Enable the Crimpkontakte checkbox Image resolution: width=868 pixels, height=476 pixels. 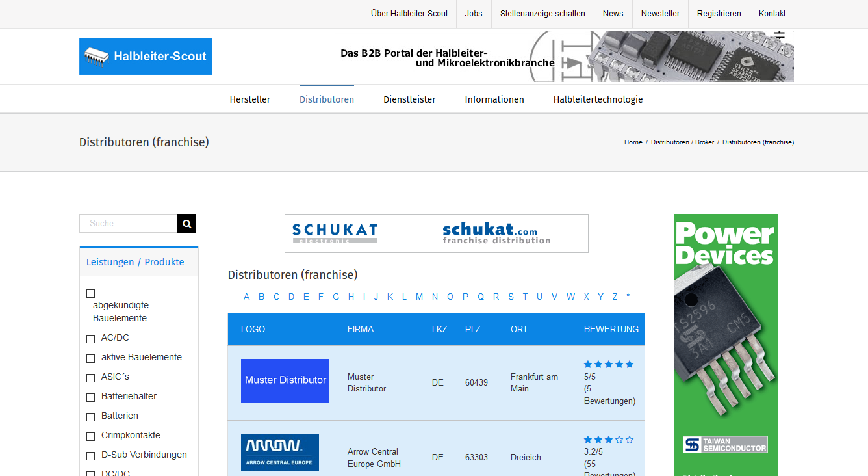90,436
